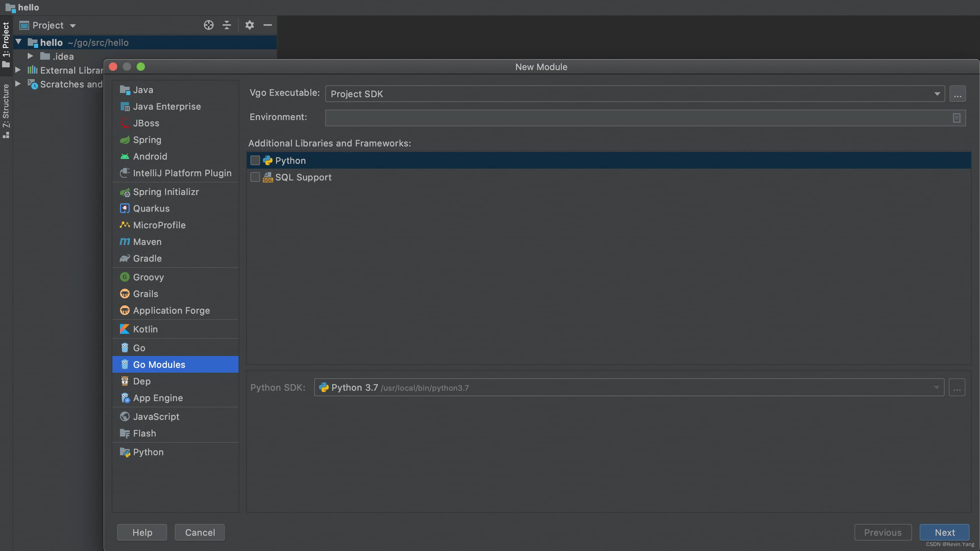Choose JavaScript module type
This screenshot has height=551, width=980.
(175, 417)
